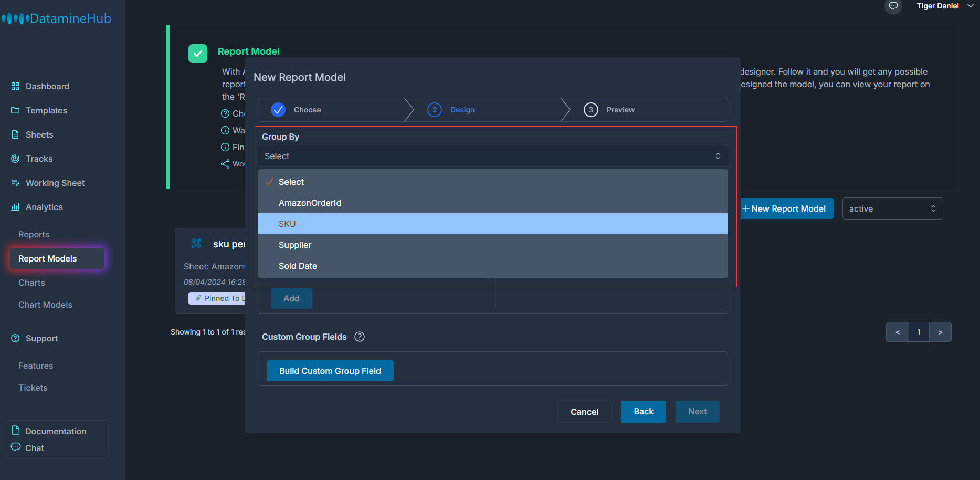This screenshot has width=980, height=480.
Task: Click the Back button
Action: (x=644, y=412)
